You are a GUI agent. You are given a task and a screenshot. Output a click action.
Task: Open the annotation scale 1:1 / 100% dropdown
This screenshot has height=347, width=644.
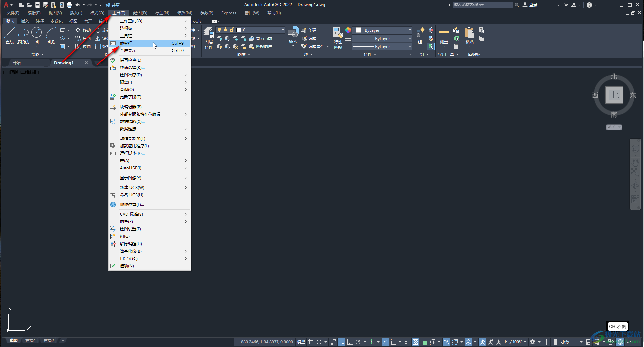(515, 342)
